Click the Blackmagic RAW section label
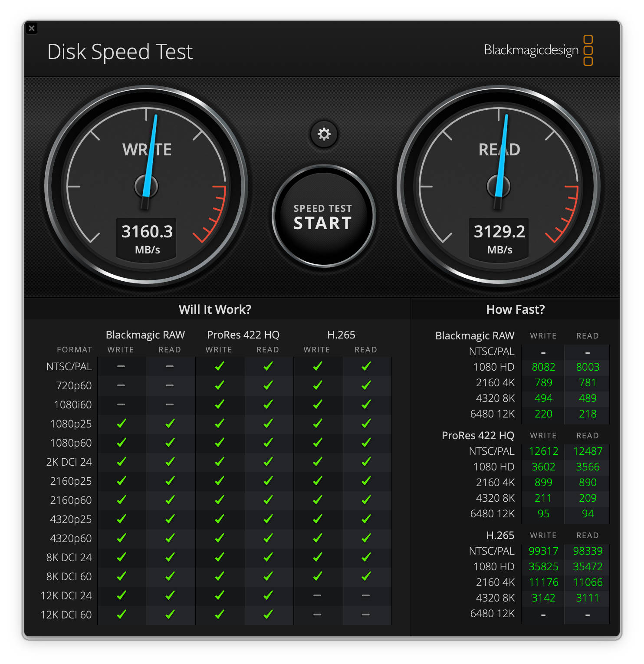Screen dimensions: 644x664 point(474,335)
